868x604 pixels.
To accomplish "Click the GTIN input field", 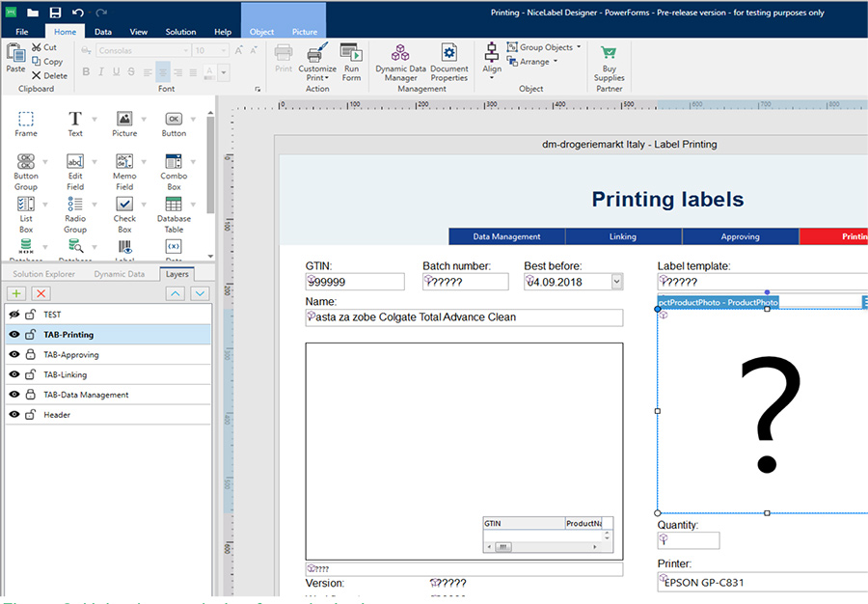I will [x=355, y=282].
